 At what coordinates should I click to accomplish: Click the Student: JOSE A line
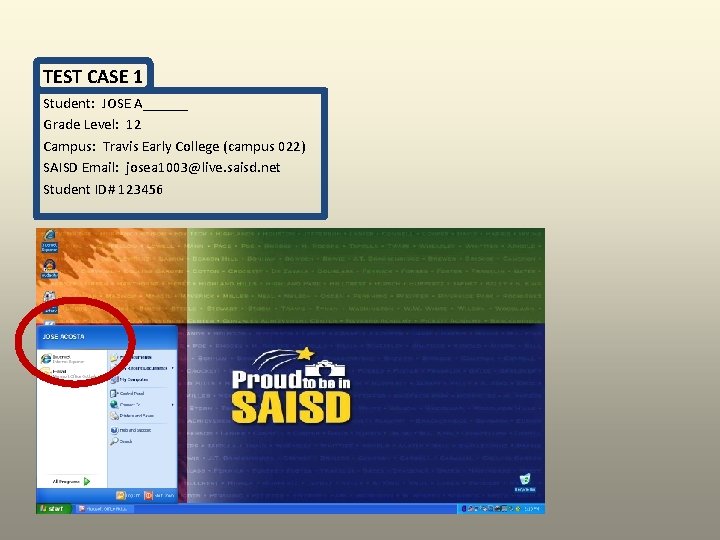click(115, 103)
